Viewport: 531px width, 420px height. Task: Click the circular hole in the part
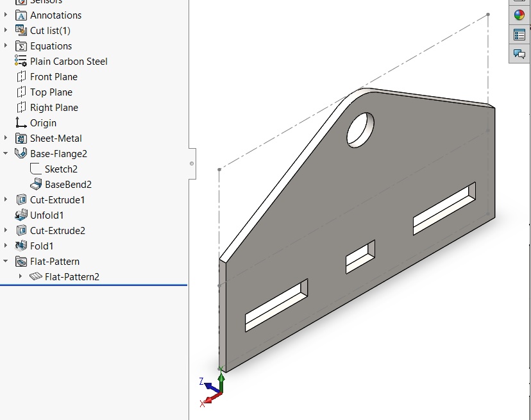coord(360,130)
